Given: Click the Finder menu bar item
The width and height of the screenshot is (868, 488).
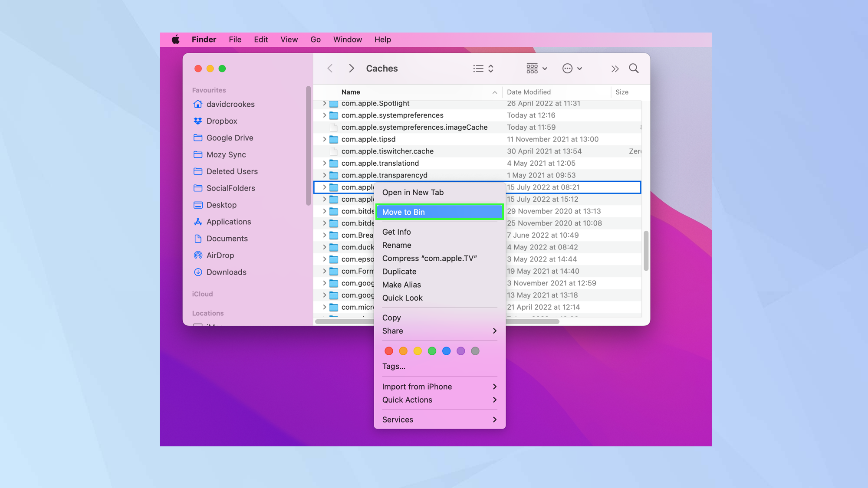Looking at the screenshot, I should (203, 39).
